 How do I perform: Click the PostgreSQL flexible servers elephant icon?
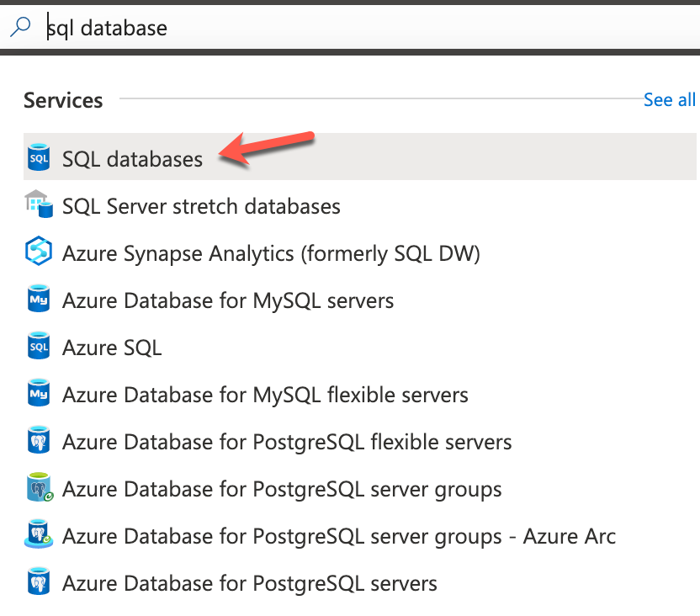(39, 440)
